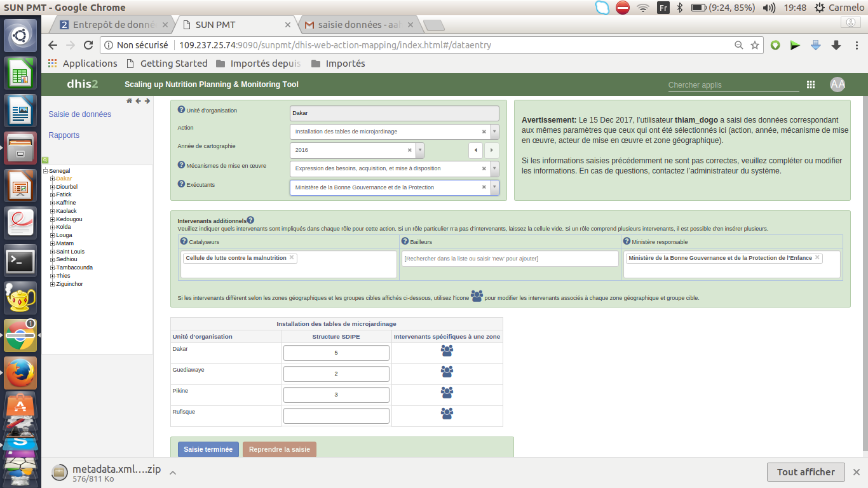The width and height of the screenshot is (868, 488).
Task: Click the help icon next to Catalyseurs
Action: [184, 241]
